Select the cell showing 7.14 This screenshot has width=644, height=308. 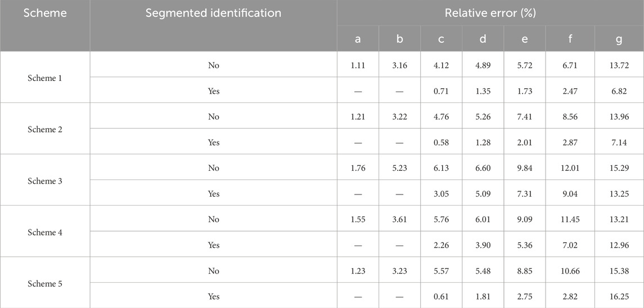pyautogui.click(x=619, y=143)
